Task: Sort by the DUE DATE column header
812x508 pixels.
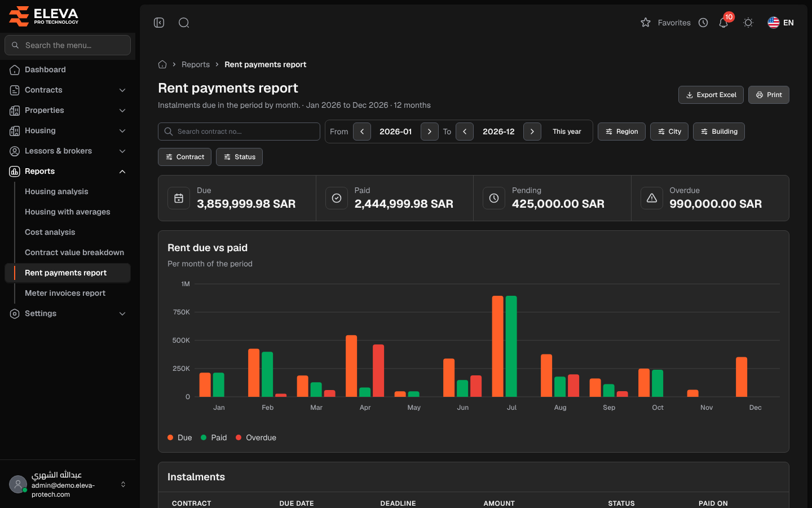Action: click(297, 503)
